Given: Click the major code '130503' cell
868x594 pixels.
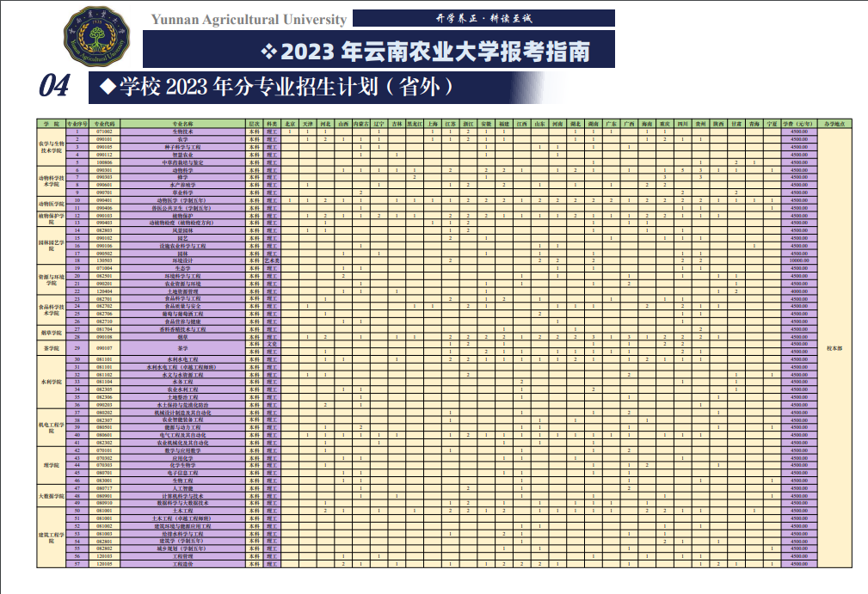Looking at the screenshot, I should 104,260.
